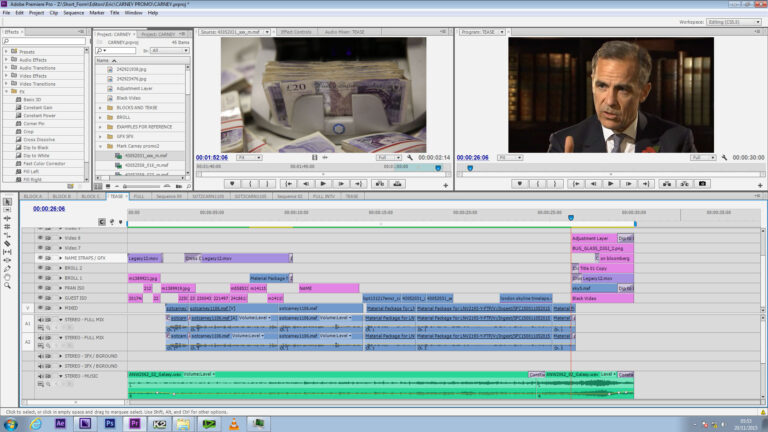Open Program monitor resolution Full dropdown
The image size is (768, 432).
[x=703, y=158]
